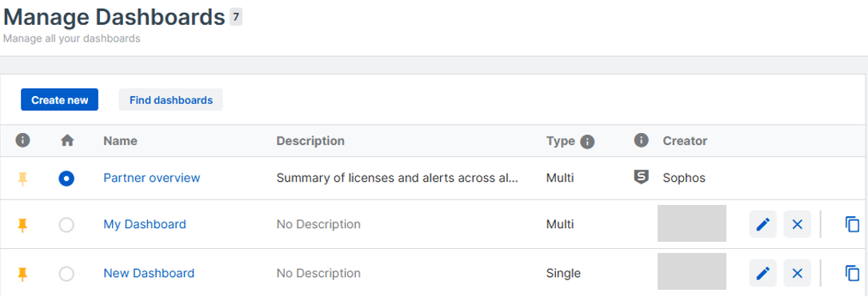Set New Dashboard as home dashboard
868x297 pixels.
tap(66, 274)
